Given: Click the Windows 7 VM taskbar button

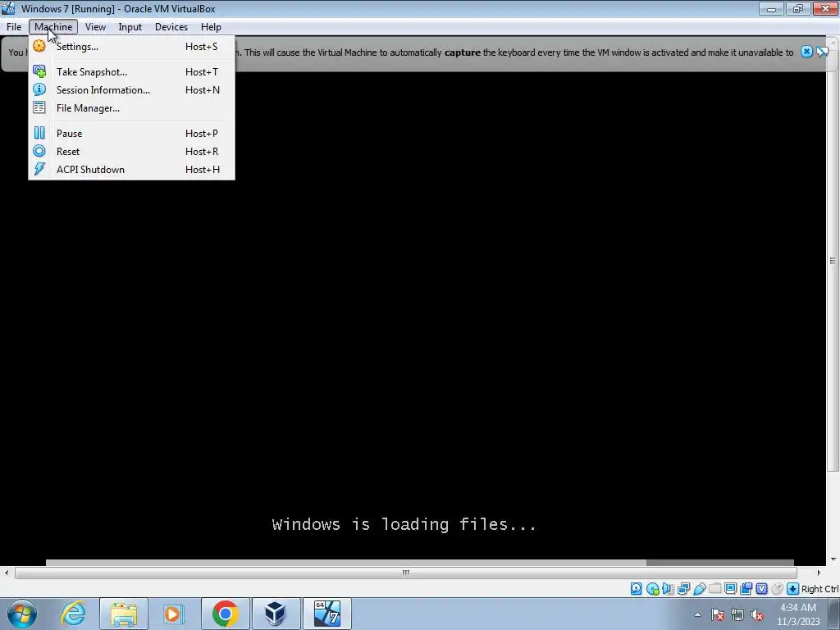Looking at the screenshot, I should pos(327,614).
